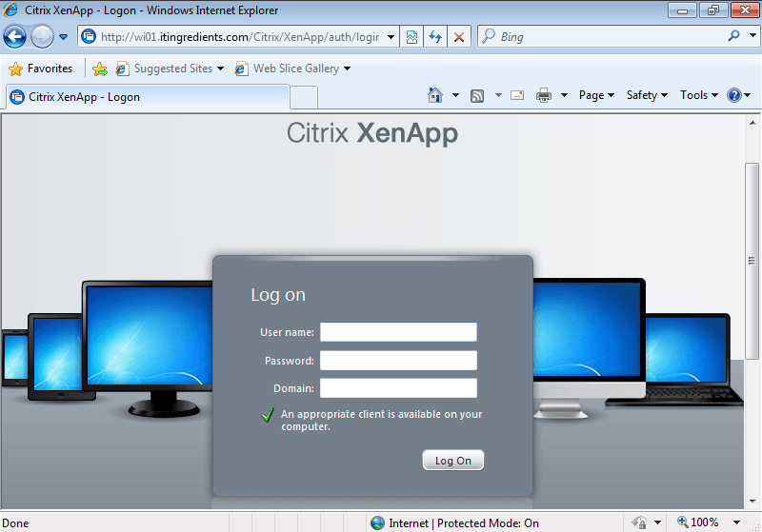Click the Domain input field
This screenshot has width=762, height=532.
(398, 388)
